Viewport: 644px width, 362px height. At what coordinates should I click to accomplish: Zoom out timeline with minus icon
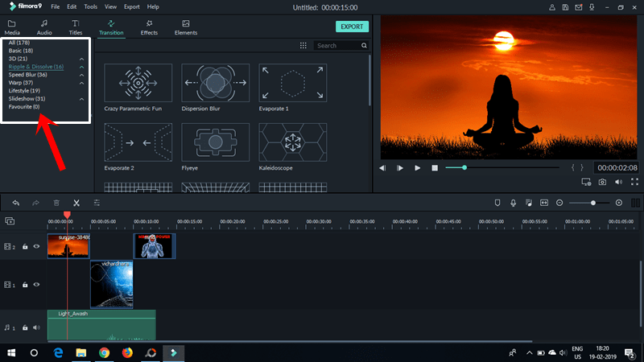[559, 203]
